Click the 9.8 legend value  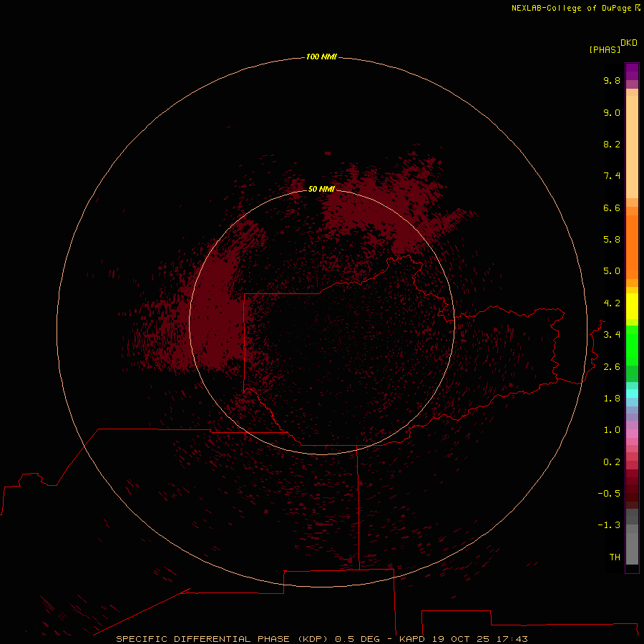tap(612, 80)
